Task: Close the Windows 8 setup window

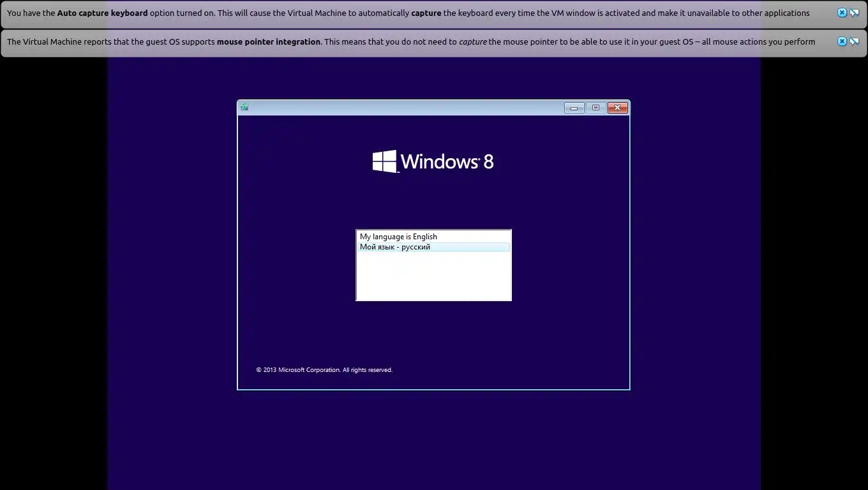Action: pyautogui.click(x=617, y=108)
